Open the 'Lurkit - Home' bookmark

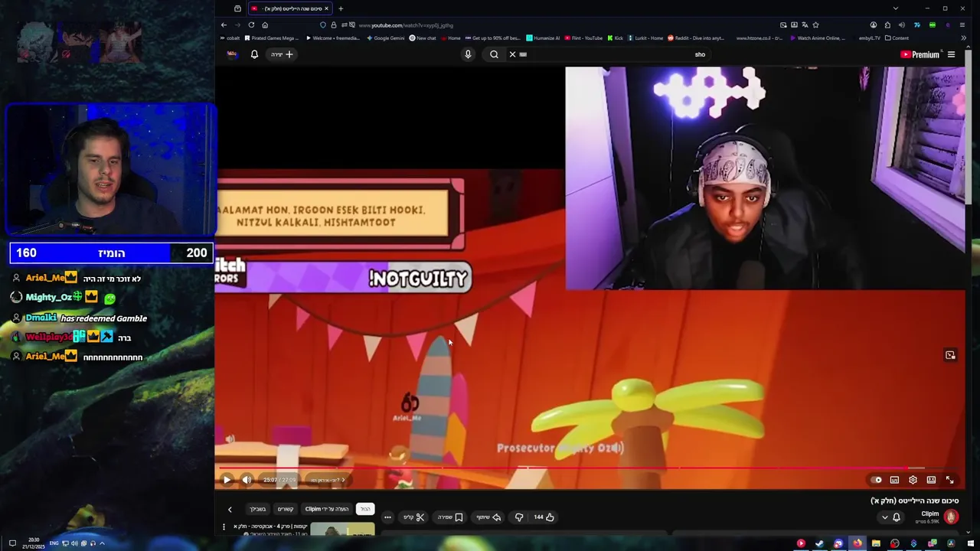click(x=645, y=37)
